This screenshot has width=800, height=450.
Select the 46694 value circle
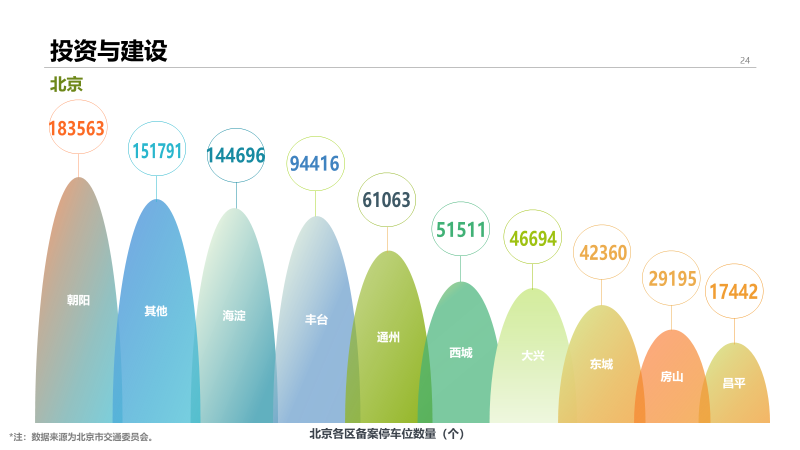coord(532,238)
